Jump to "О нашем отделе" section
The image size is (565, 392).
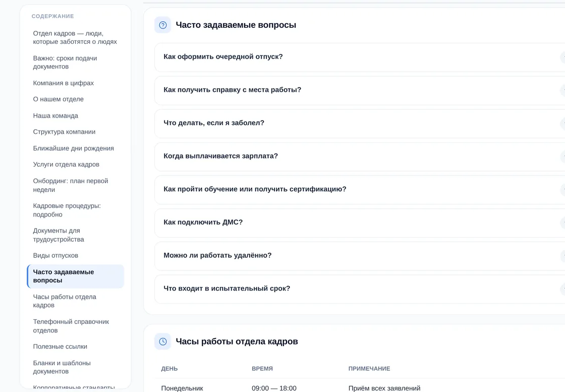point(75,99)
